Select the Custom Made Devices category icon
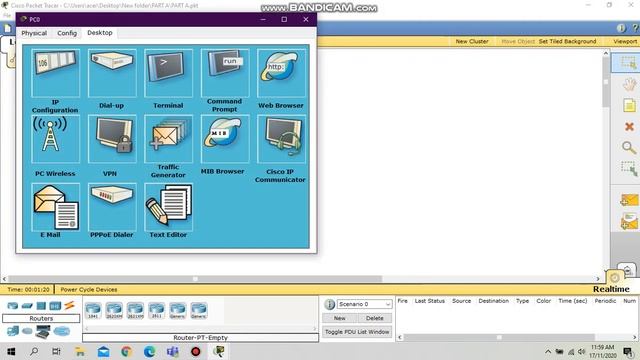Viewport: 640px width, 360px height. [43, 331]
